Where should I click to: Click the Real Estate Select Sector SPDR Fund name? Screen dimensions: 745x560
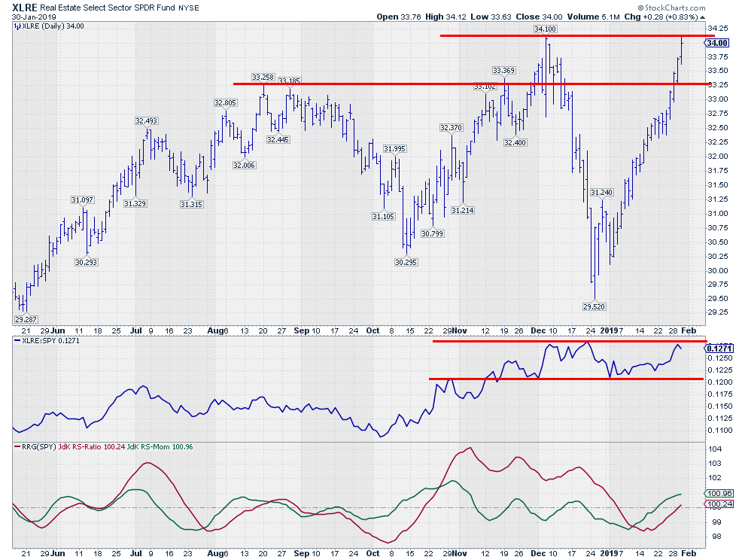[108, 8]
